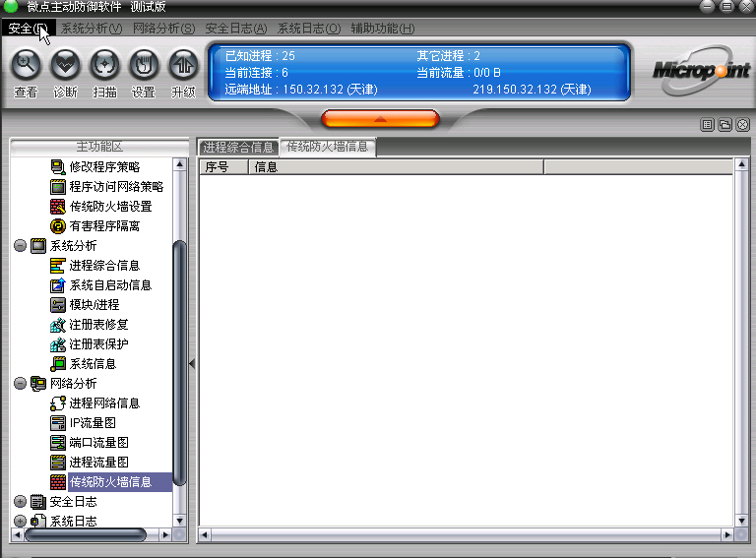Click the 系统信息 icon
Image resolution: width=756 pixels, height=558 pixels.
(58, 364)
